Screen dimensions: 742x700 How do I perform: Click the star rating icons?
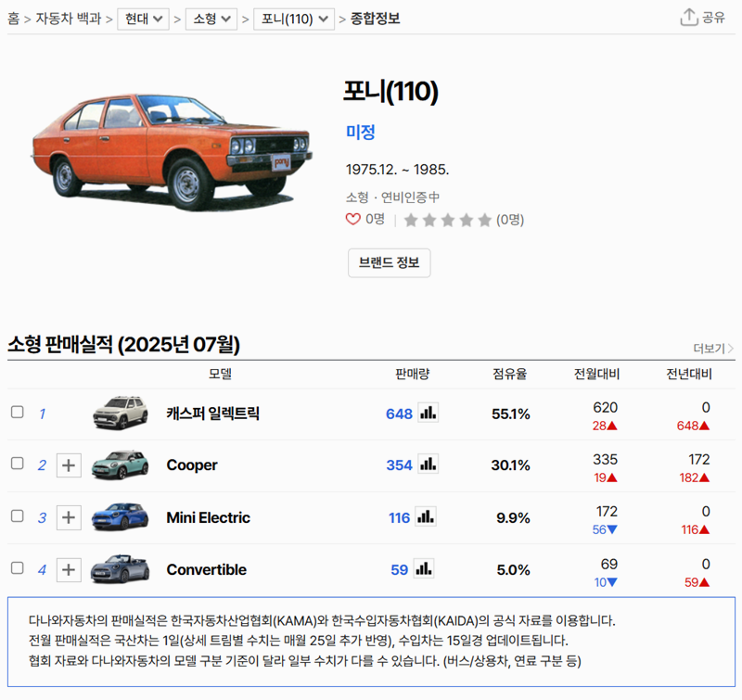[448, 220]
